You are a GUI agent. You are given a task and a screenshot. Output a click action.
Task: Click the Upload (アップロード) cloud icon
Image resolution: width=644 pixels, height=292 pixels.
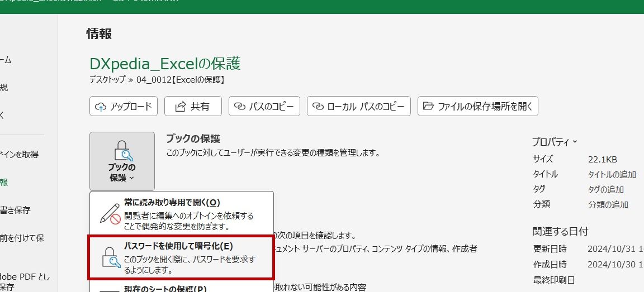[x=101, y=107]
